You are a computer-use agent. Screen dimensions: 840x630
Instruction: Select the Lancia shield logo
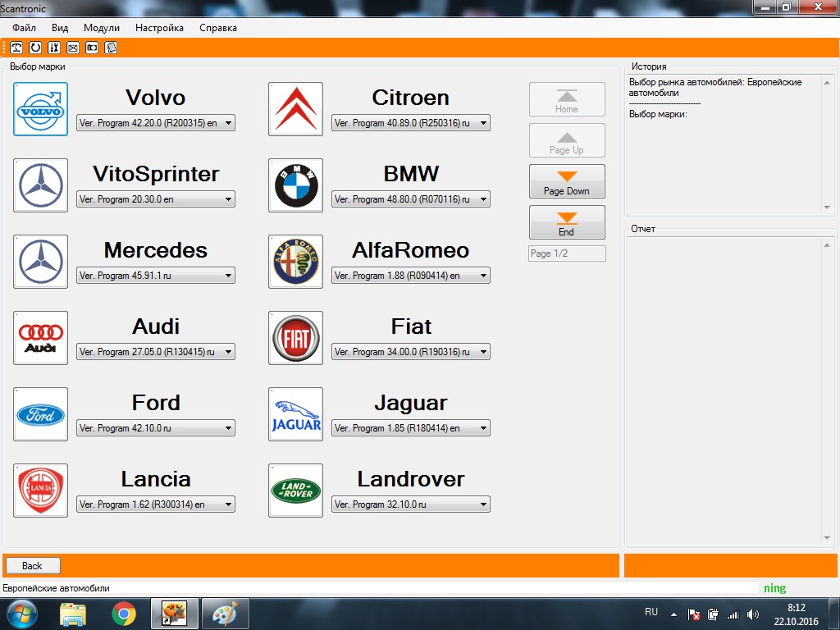pyautogui.click(x=41, y=491)
